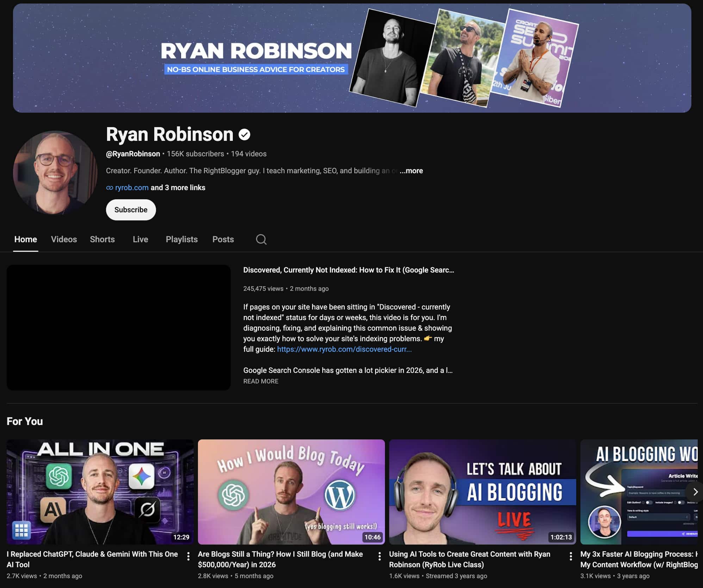This screenshot has height=588, width=703.
Task: Switch to the Shorts tab
Action: [x=102, y=239]
